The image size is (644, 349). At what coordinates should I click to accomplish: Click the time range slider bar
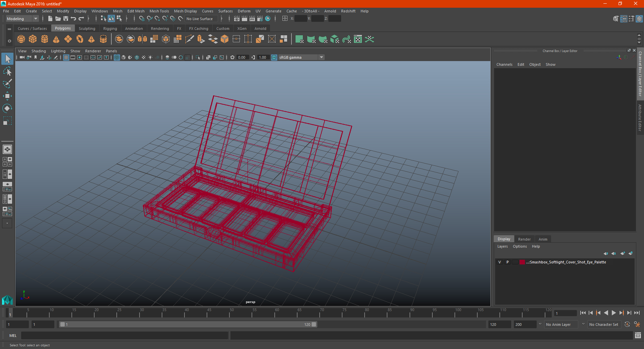(188, 325)
